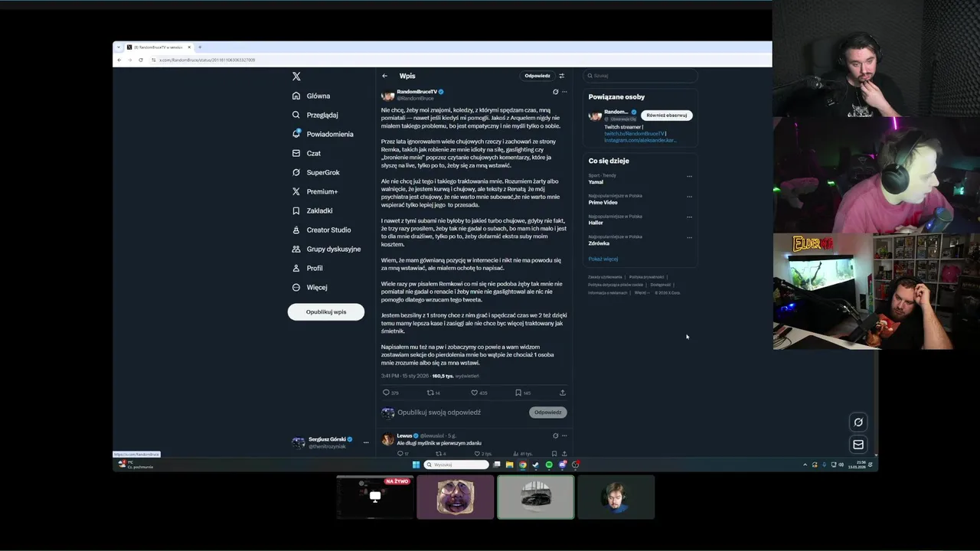Click the X logo in the sidebar
The width and height of the screenshot is (980, 551).
coord(296,77)
